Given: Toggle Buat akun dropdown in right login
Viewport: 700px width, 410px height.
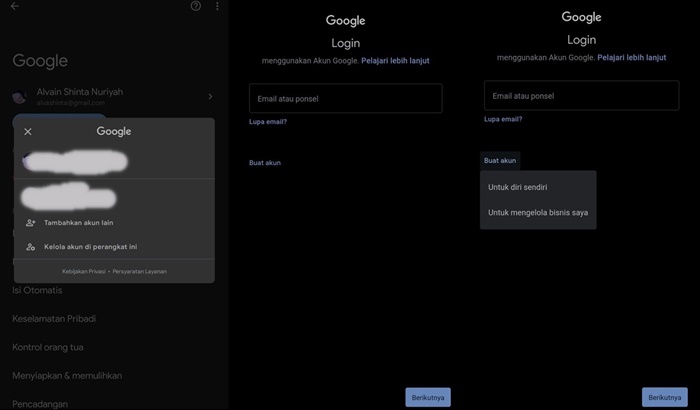Looking at the screenshot, I should [500, 160].
